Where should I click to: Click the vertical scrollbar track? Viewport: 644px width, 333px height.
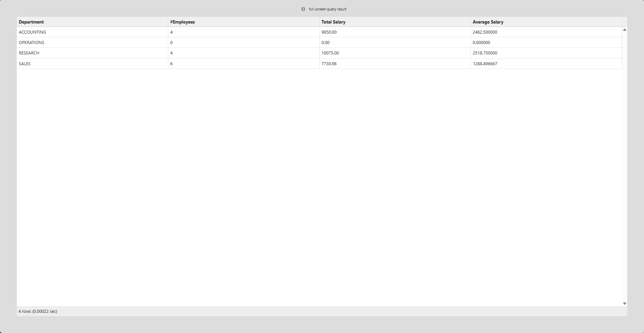click(625, 168)
